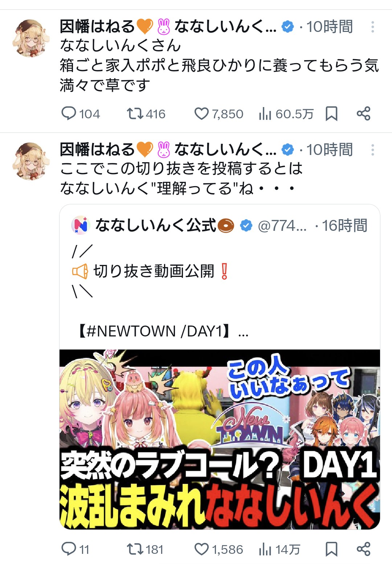Open the author avatar on the second tweet
This screenshot has width=392, height=564.
pyautogui.click(x=30, y=161)
